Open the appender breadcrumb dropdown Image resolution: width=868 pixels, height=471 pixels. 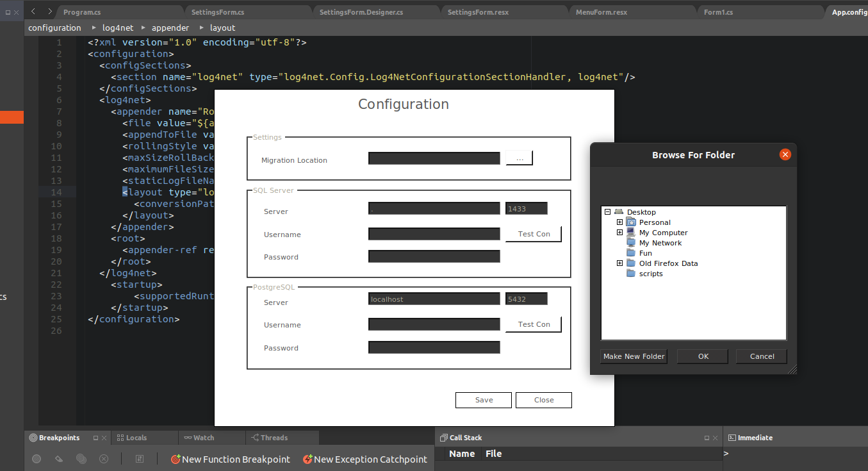tap(170, 28)
